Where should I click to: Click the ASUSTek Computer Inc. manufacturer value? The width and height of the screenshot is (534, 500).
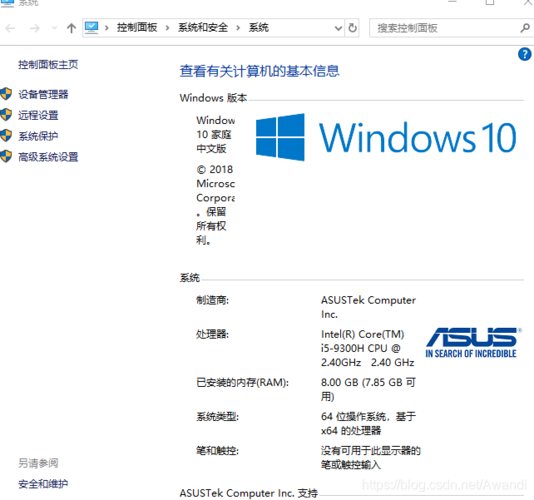coord(368,307)
